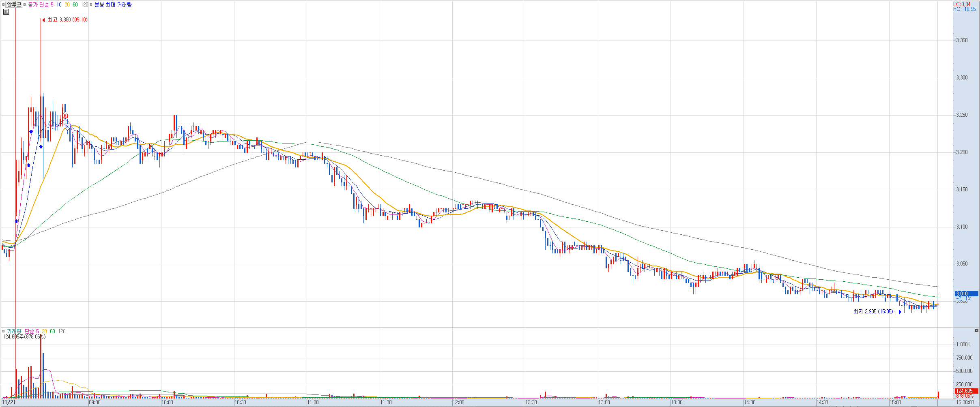Screen dimensions: 980x407
Task: Click the 11:30 time axis label
Action: pos(386,403)
